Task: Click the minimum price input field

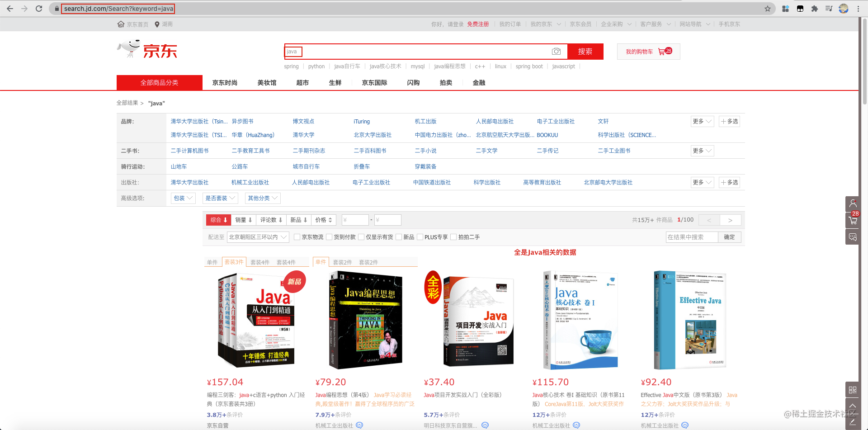Action: (355, 220)
